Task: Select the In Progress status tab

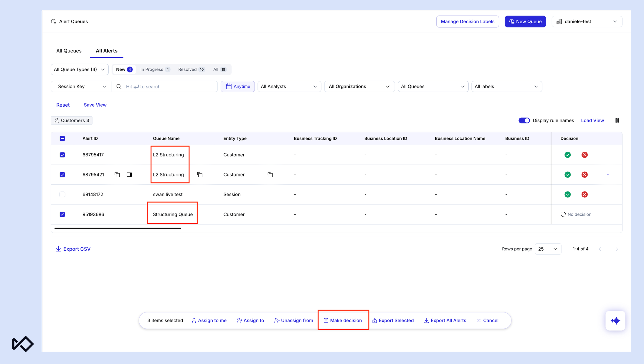Action: 155,70
